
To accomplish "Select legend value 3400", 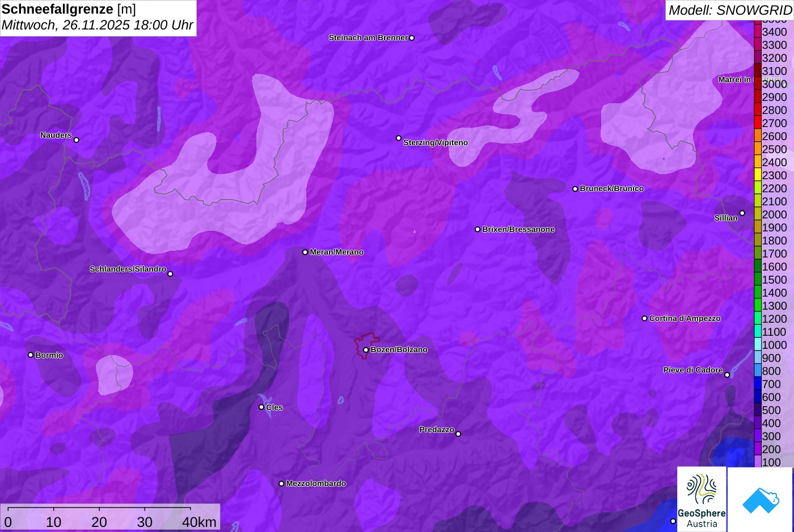I will pyautogui.click(x=774, y=32).
